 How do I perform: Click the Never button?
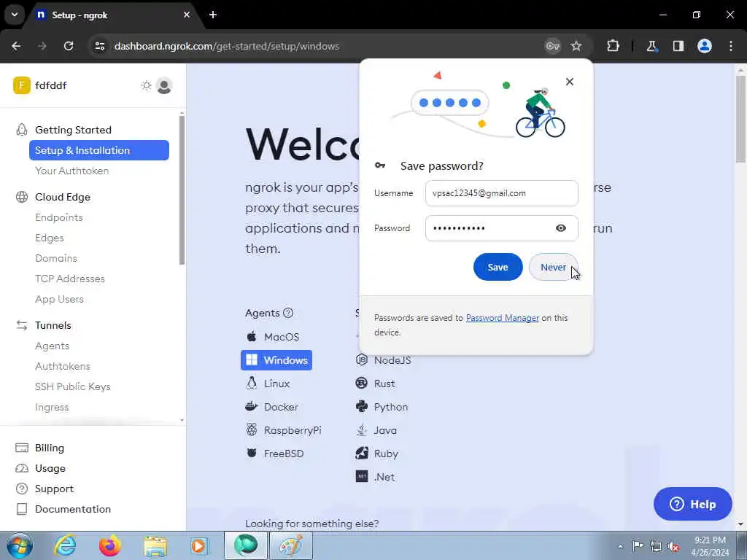click(553, 267)
